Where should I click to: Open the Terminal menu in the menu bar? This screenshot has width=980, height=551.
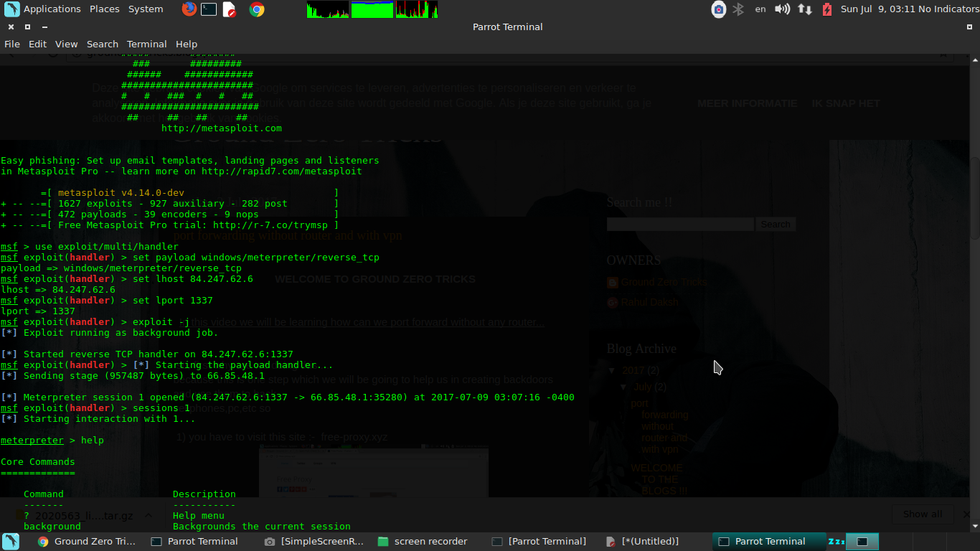coord(147,44)
